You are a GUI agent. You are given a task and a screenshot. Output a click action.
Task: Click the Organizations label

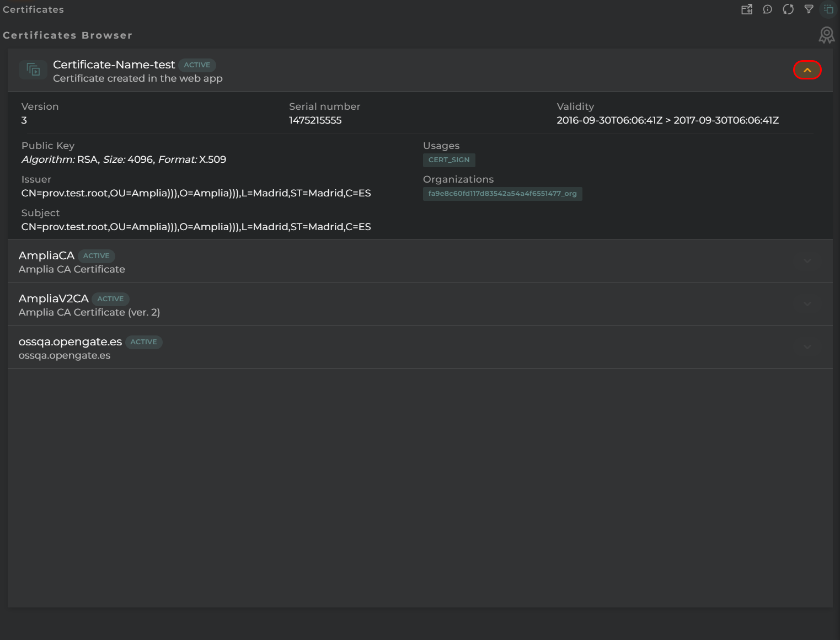tap(458, 179)
